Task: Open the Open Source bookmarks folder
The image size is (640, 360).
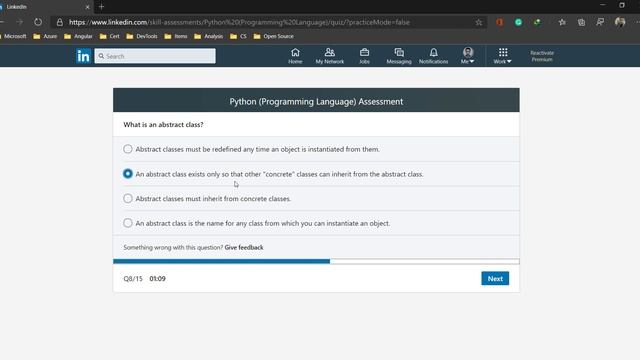Action: (273, 36)
